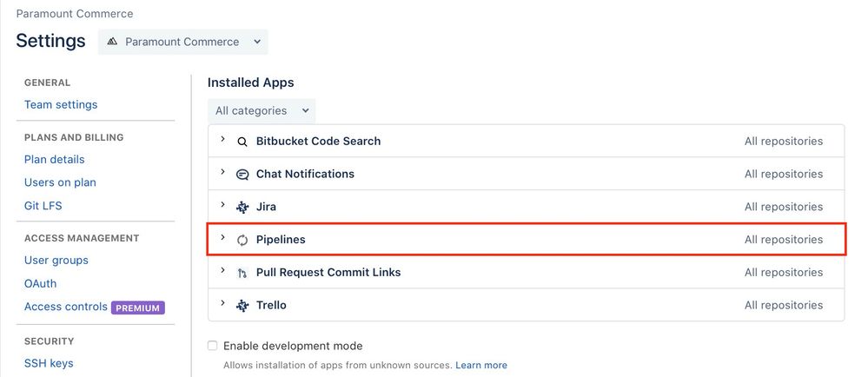Click the Learn more link
This screenshot has width=868, height=377.
[481, 366]
